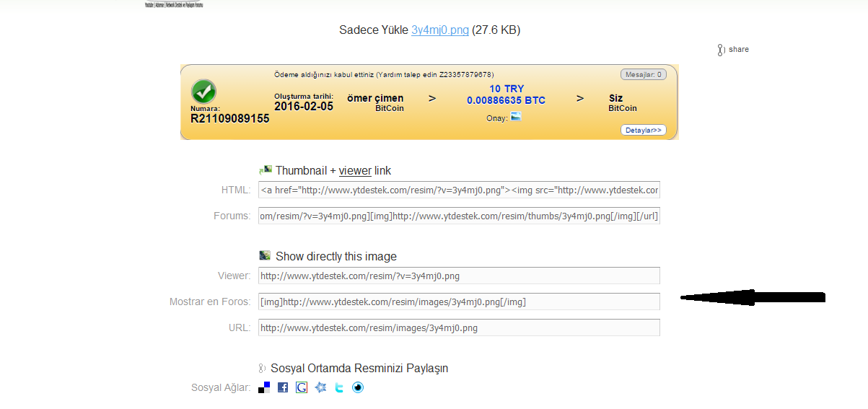Click the Facebook share icon
This screenshot has width=868, height=409.
[x=283, y=387]
